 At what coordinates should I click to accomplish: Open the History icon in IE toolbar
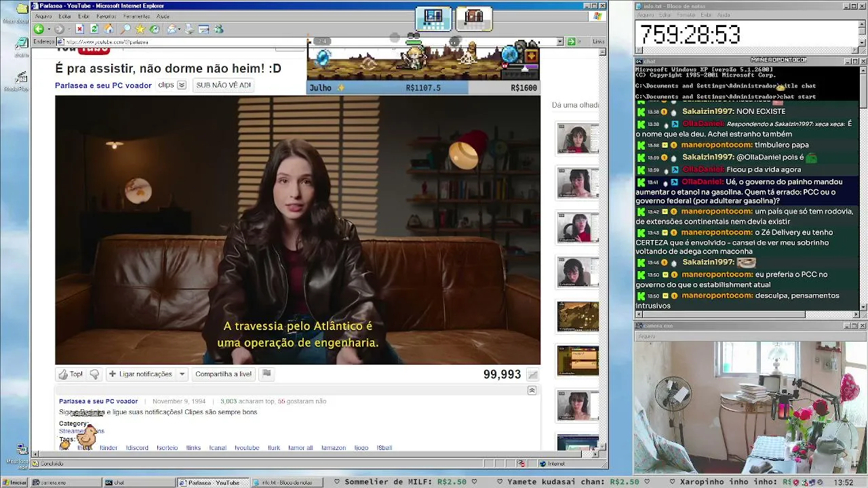pos(155,29)
